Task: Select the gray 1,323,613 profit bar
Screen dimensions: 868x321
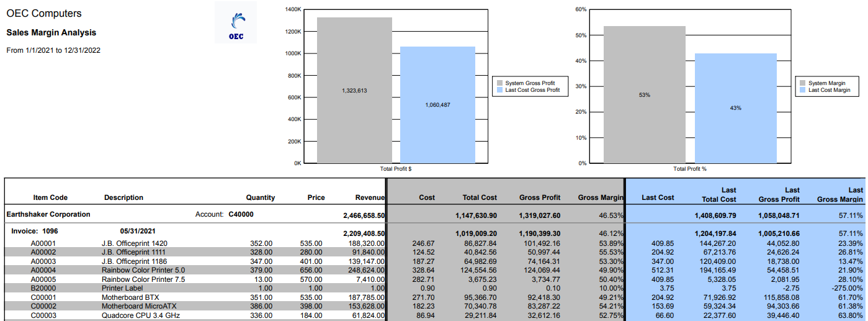Action: [x=354, y=90]
